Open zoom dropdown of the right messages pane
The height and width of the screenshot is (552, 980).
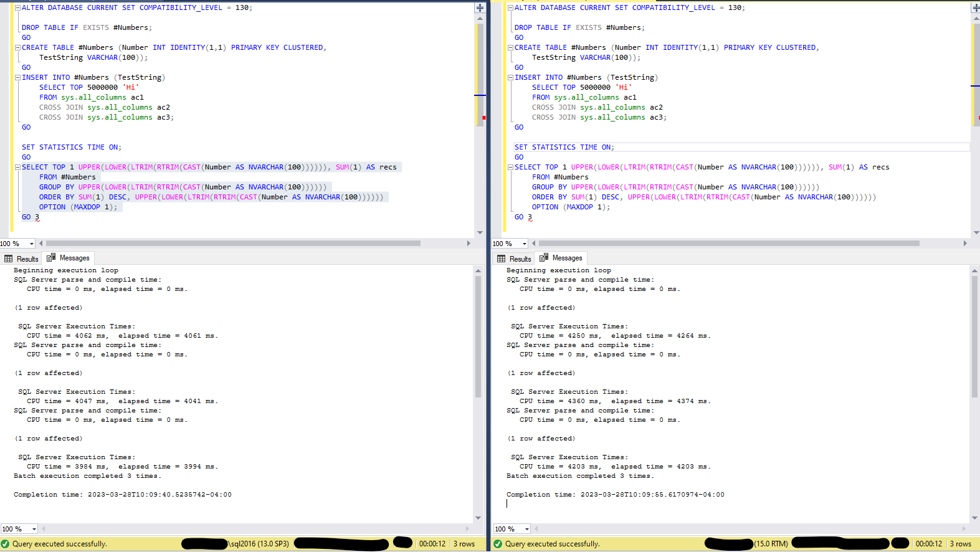point(527,529)
